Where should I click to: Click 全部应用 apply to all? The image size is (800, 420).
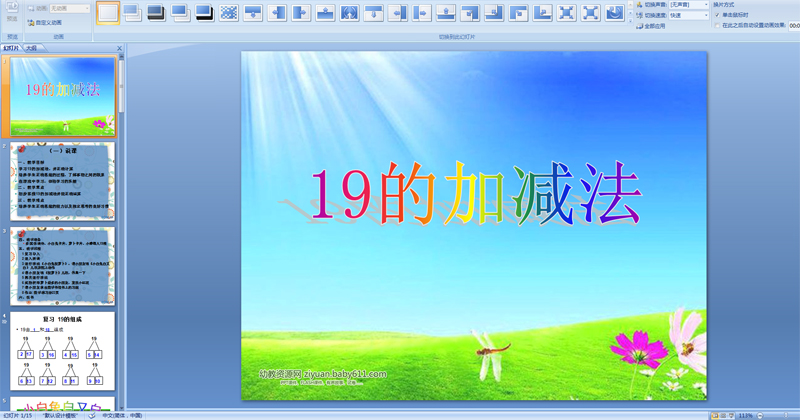pyautogui.click(x=651, y=26)
